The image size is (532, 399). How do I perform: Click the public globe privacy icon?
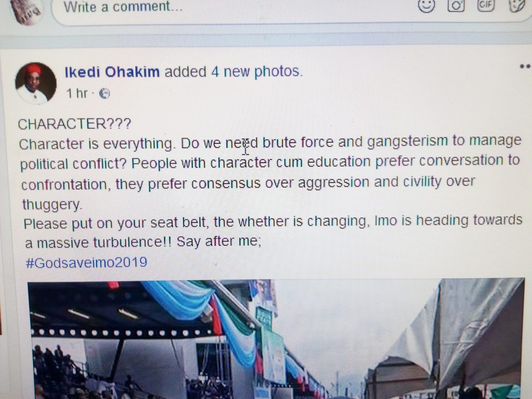104,94
